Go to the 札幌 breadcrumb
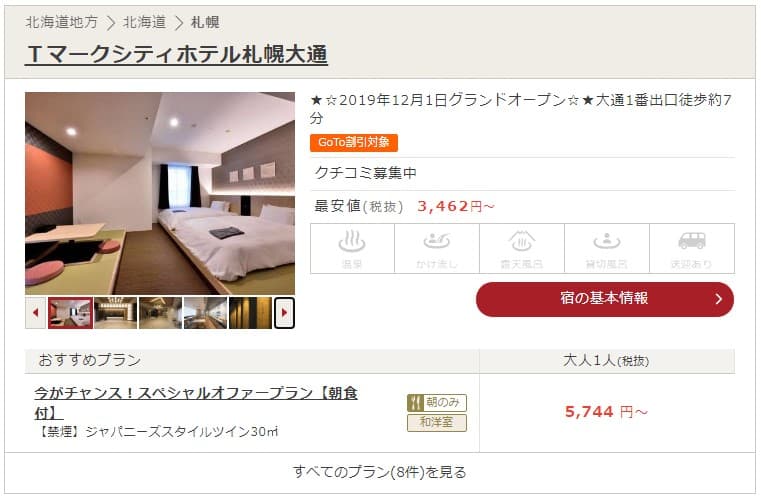761x498 pixels. 205,22
